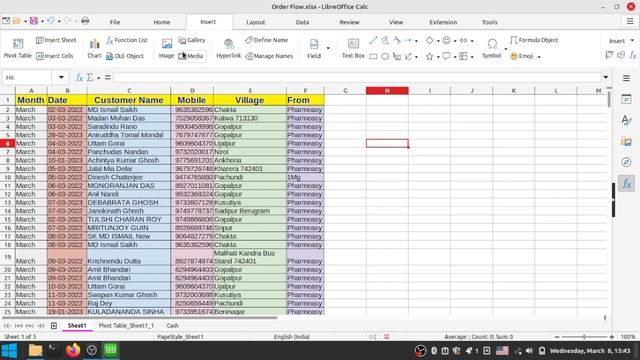The width and height of the screenshot is (640, 360).
Task: Click the vertical scrollbar thumb
Action: 609,99
